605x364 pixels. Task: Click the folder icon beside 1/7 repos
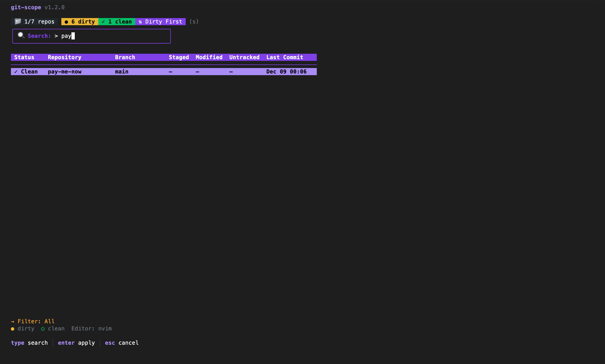18,21
